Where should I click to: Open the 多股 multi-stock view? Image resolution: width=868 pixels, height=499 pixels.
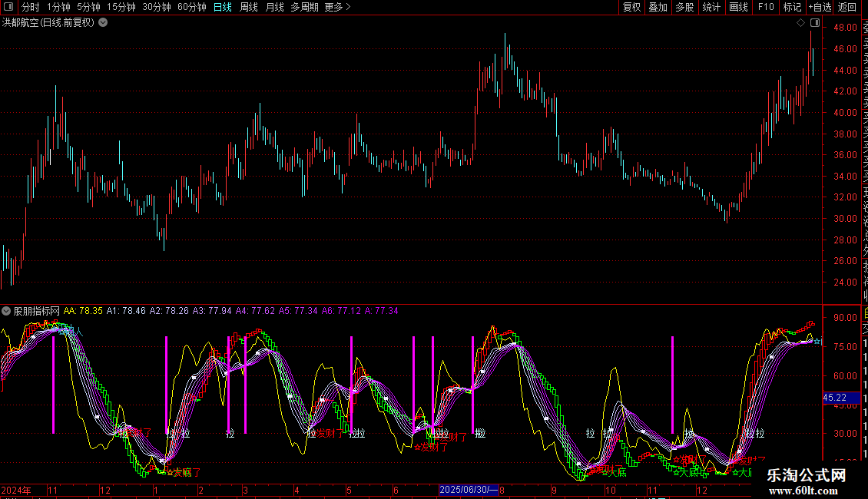[x=684, y=7]
